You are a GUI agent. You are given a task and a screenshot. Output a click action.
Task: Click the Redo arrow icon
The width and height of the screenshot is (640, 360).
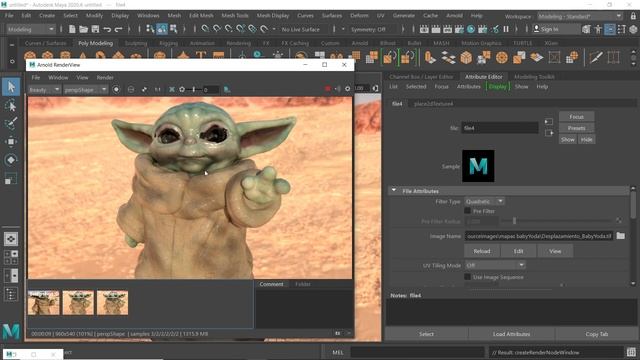point(118,29)
